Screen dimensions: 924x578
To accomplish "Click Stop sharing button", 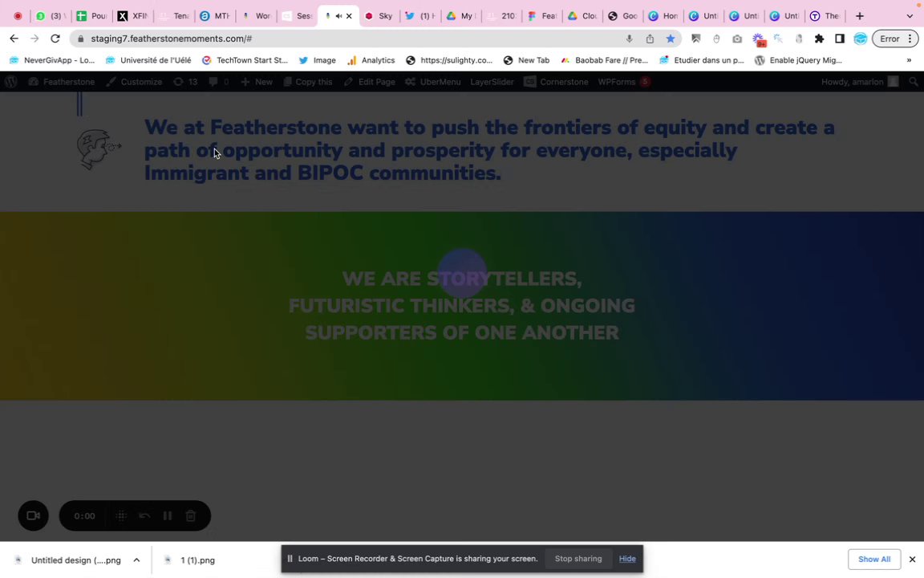I will pyautogui.click(x=578, y=559).
